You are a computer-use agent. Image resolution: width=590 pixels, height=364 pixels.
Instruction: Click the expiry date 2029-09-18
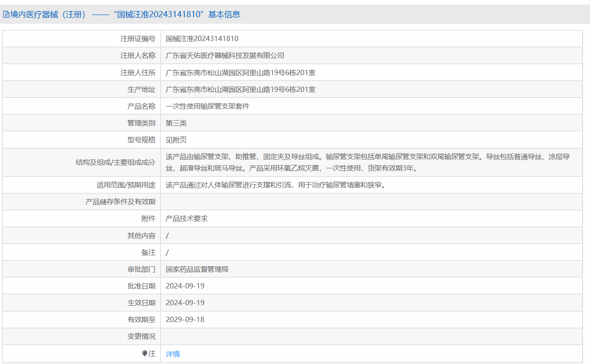[185, 319]
